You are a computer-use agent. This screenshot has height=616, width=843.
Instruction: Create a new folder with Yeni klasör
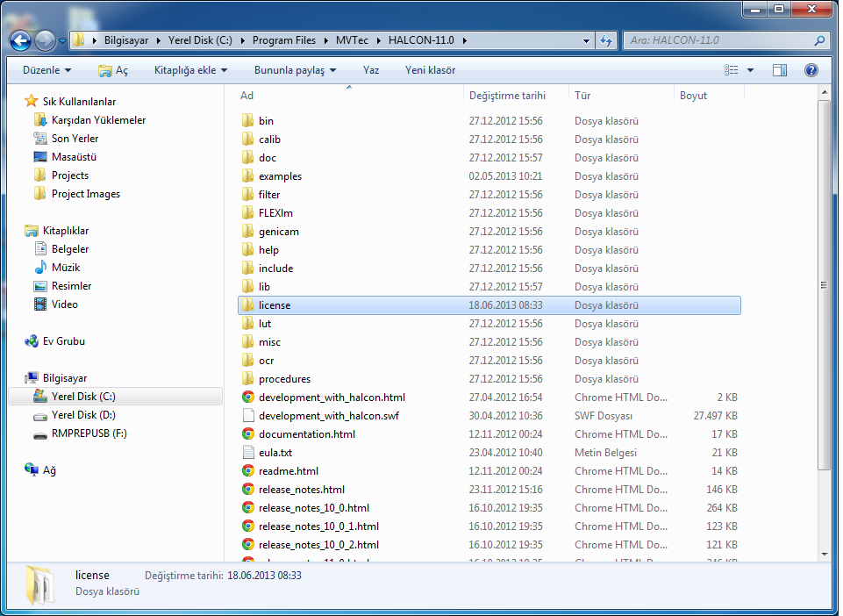[430, 70]
